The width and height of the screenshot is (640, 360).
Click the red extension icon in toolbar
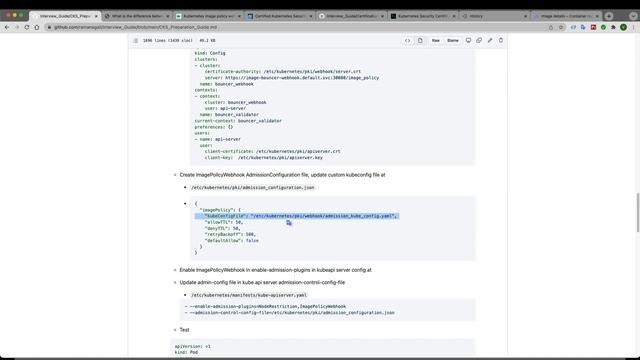tap(593, 27)
